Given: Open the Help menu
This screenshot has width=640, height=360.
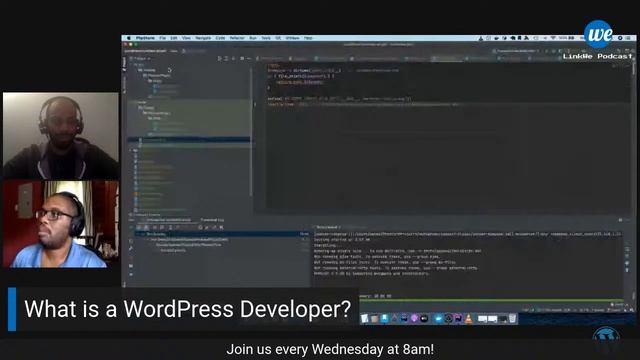Looking at the screenshot, I should tap(308, 38).
